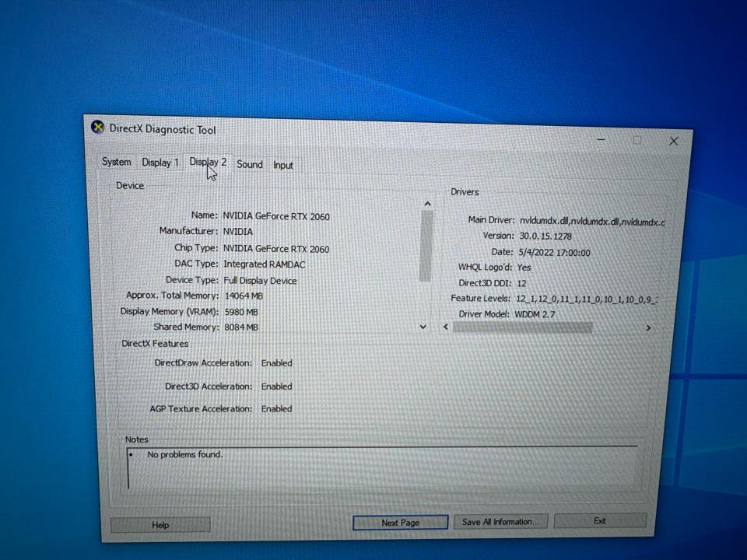Image resolution: width=747 pixels, height=560 pixels.
Task: Click driver Date value 5/4/2022 17:00:00
Action: (x=555, y=253)
